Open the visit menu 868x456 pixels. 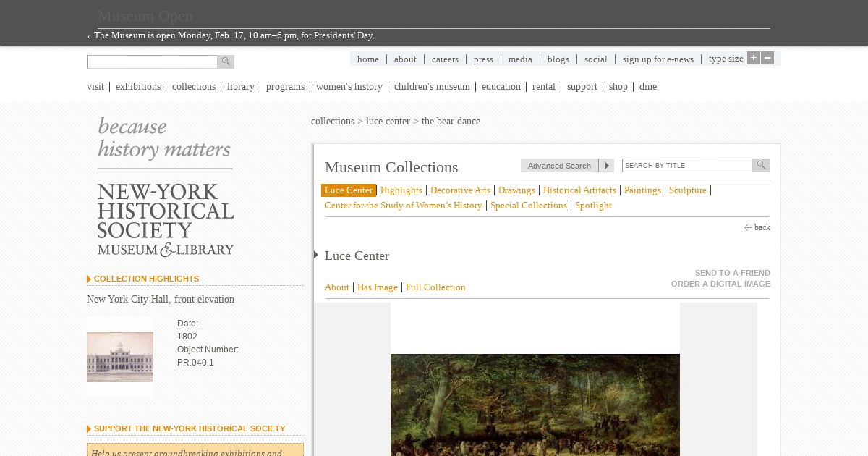[95, 87]
